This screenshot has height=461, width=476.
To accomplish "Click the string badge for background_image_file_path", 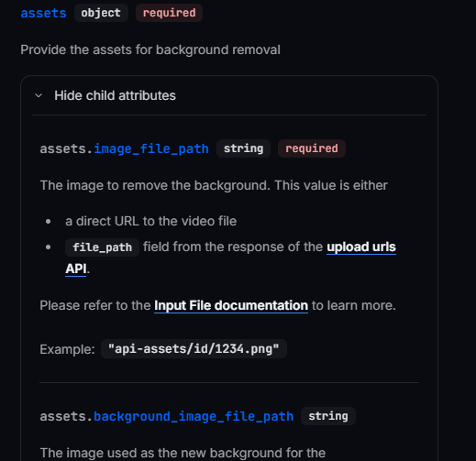I will (328, 416).
